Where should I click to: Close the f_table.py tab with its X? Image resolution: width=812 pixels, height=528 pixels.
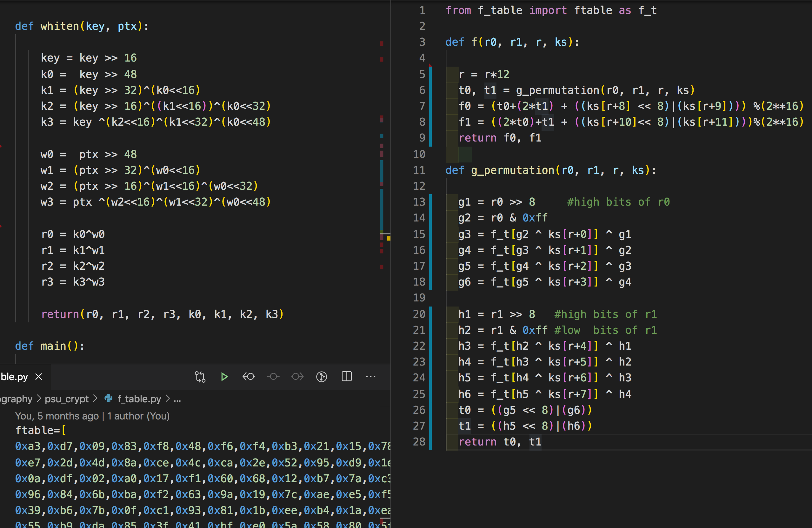point(38,377)
